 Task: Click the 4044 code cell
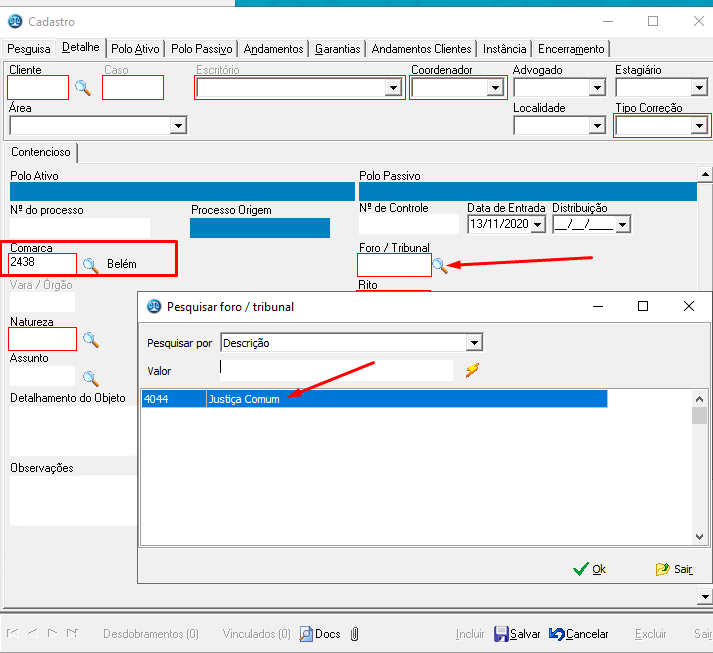[x=174, y=399]
